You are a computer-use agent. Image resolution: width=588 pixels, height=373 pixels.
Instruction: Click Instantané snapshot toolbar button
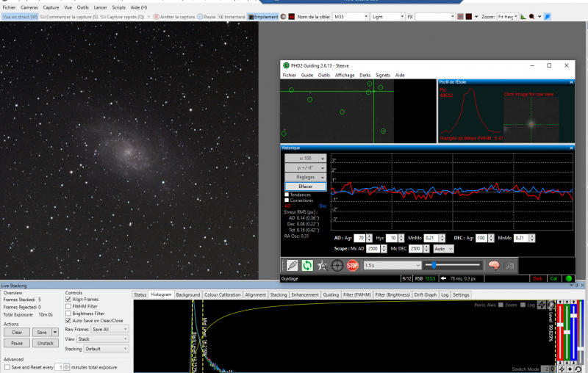[232, 16]
